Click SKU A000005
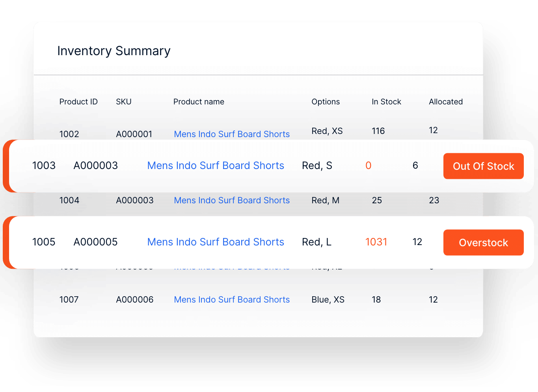The height and width of the screenshot is (392, 538). coord(96,242)
